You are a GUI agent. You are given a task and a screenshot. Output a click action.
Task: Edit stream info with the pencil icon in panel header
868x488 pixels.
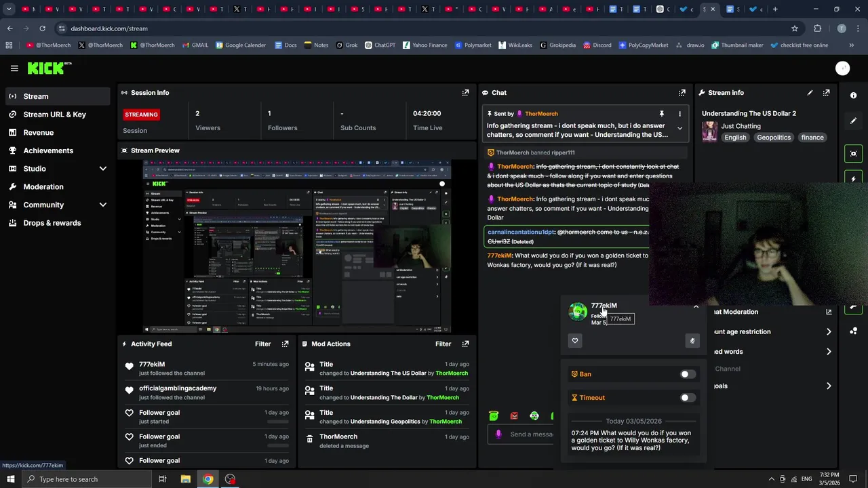pyautogui.click(x=810, y=92)
